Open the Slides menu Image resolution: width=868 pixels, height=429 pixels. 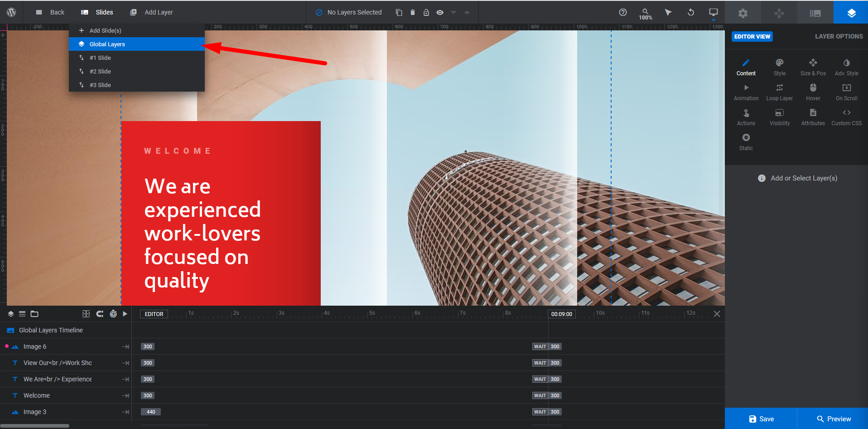pyautogui.click(x=97, y=12)
